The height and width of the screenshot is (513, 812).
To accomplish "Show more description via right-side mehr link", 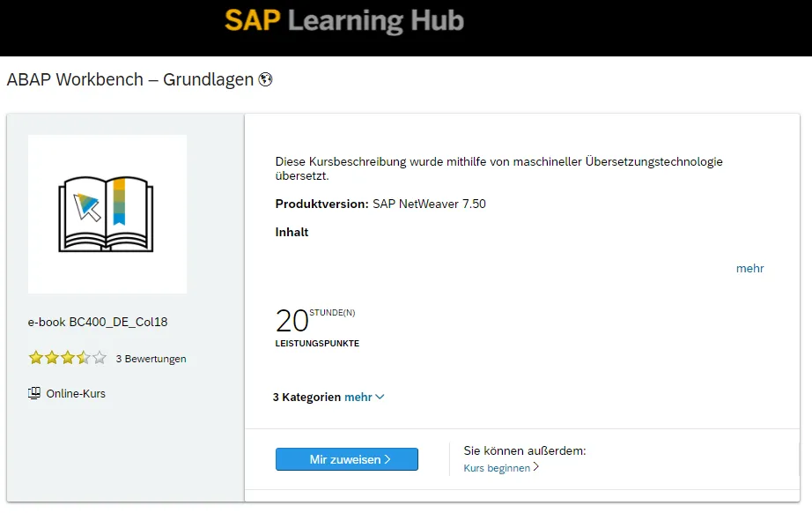I will coord(749,268).
